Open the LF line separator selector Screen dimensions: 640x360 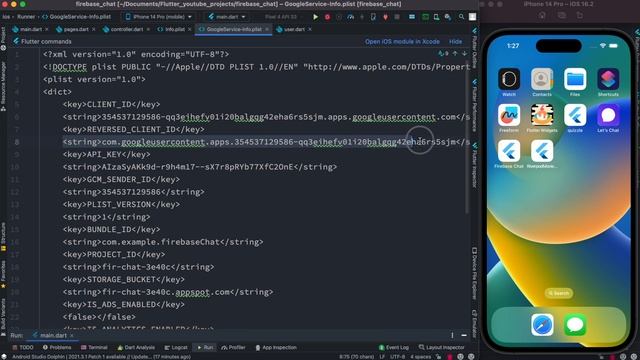point(382,357)
